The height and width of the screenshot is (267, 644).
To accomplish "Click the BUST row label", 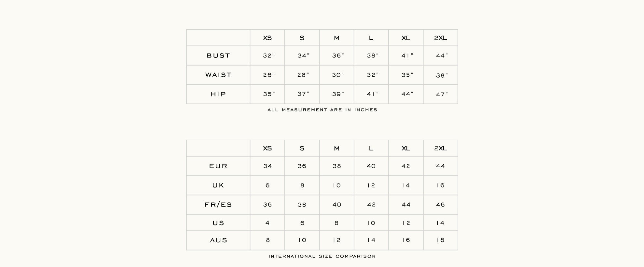I will 218,56.
